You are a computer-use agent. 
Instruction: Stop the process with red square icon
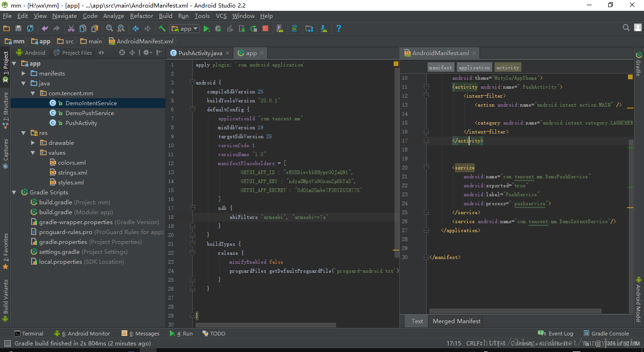point(265,28)
